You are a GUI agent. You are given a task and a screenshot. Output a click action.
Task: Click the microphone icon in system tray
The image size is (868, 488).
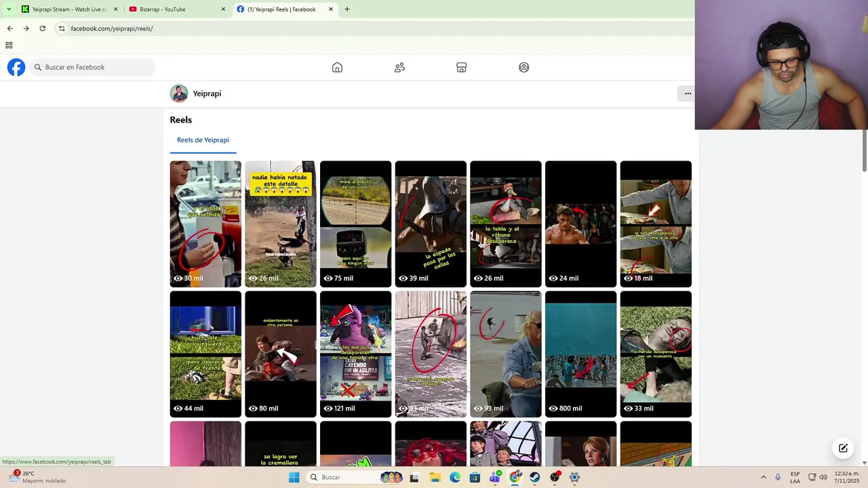click(778, 477)
